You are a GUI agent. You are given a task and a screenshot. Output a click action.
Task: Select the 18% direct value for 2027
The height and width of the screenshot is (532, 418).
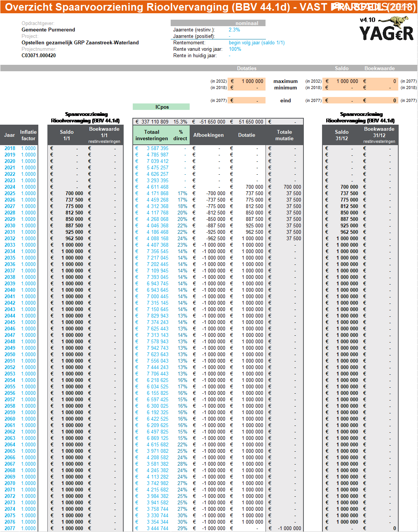(x=182, y=206)
